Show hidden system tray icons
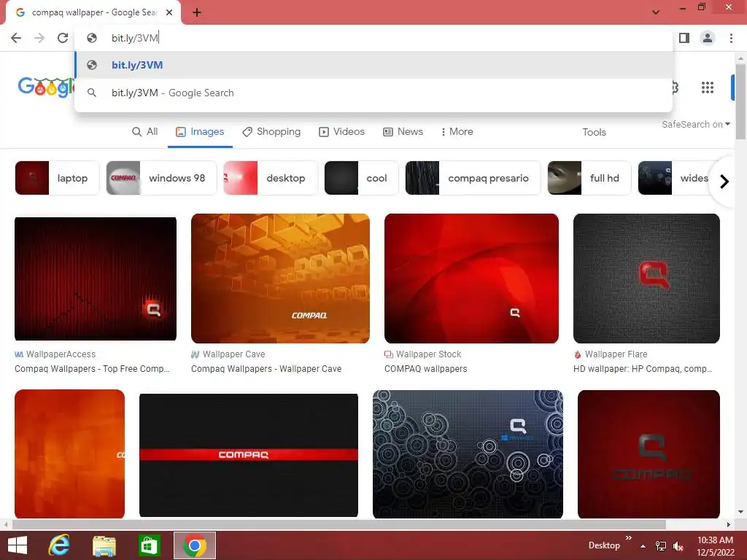This screenshot has width=747, height=560. tap(643, 546)
